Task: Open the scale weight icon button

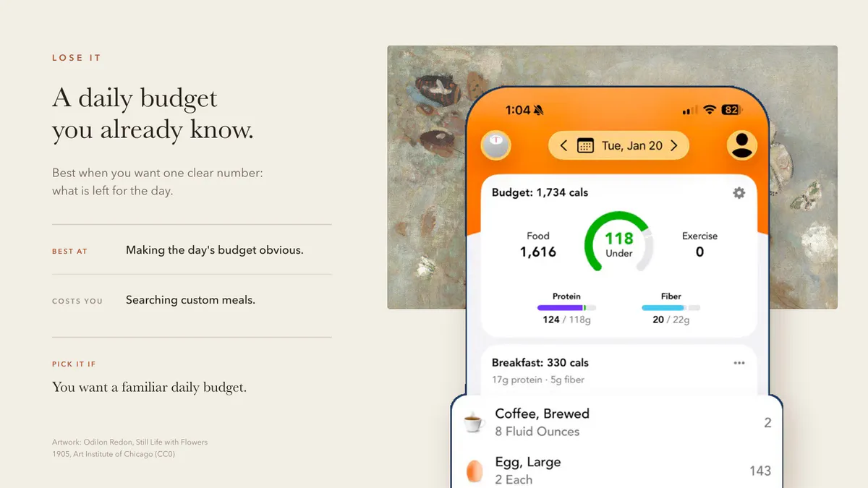Action: [x=496, y=146]
